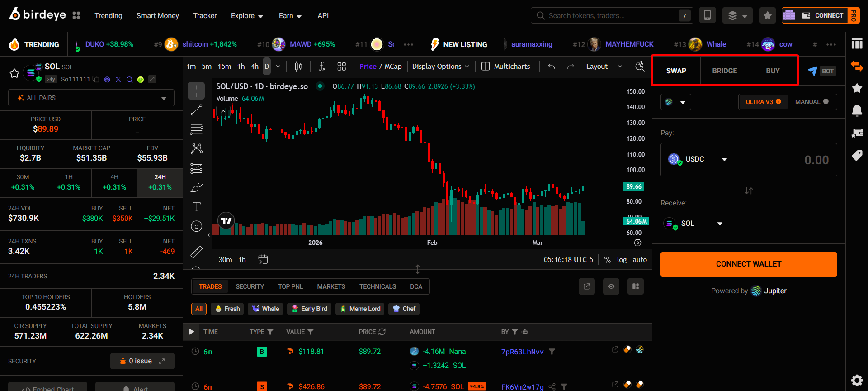Open the chain selector dropdown in swap panel
The image size is (868, 391).
tap(675, 102)
